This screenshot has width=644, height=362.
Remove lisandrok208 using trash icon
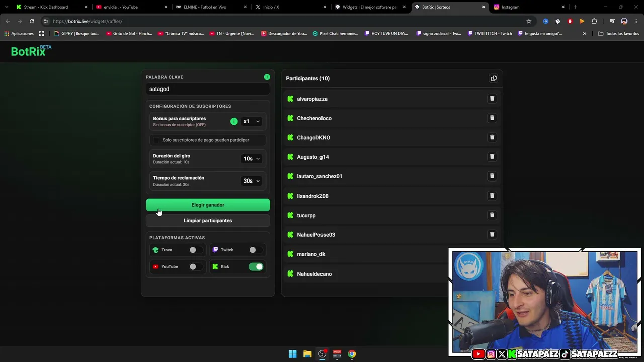(492, 196)
